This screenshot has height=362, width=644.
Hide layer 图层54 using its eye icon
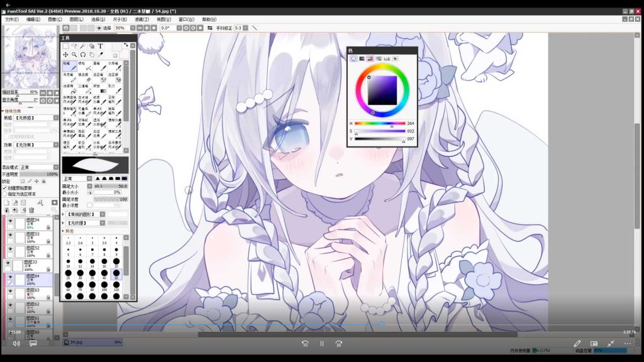10,221
